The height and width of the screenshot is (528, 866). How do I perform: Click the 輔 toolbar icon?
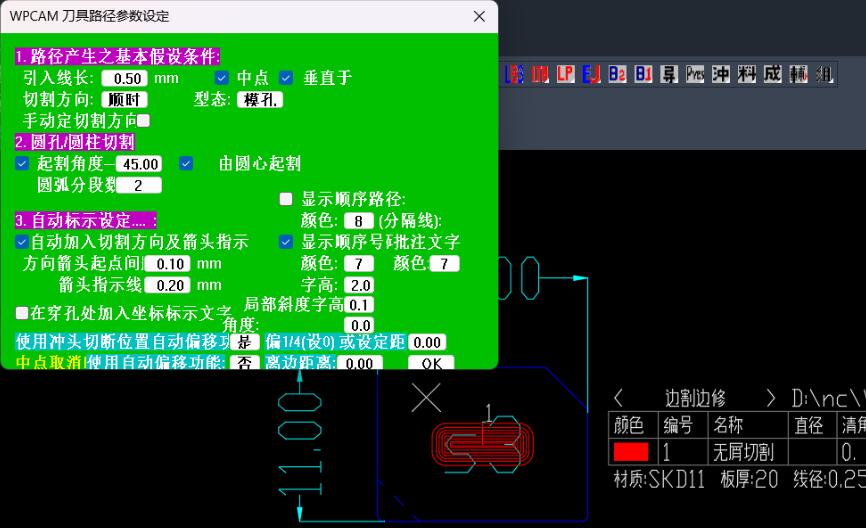click(799, 74)
